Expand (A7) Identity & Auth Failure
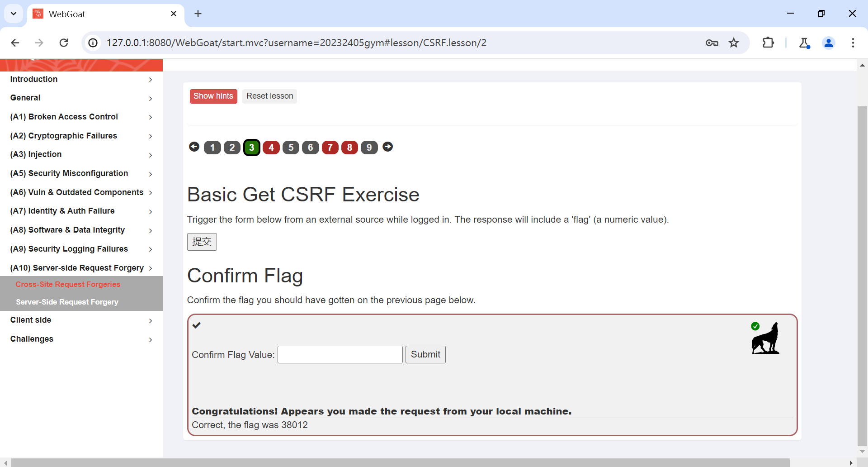Viewport: 868px width, 467px height. (x=81, y=211)
